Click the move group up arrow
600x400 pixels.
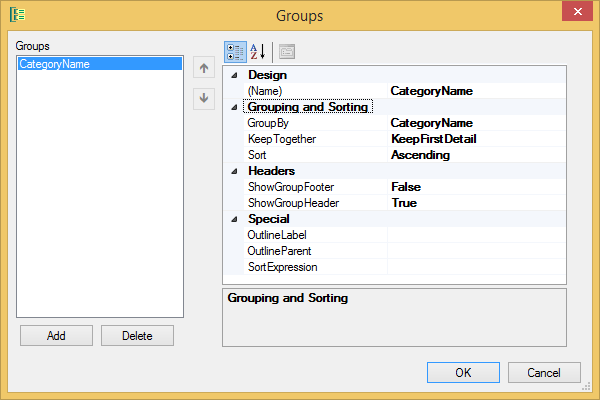click(204, 69)
